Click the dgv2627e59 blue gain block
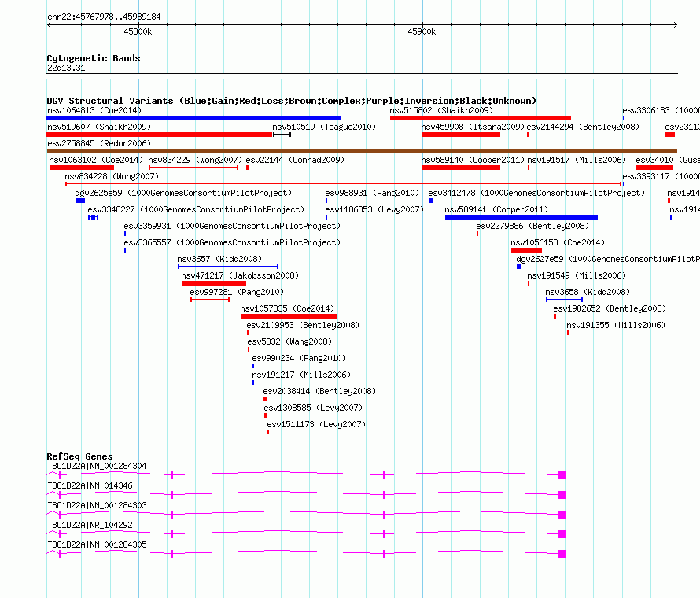700x598 pixels. [519, 267]
